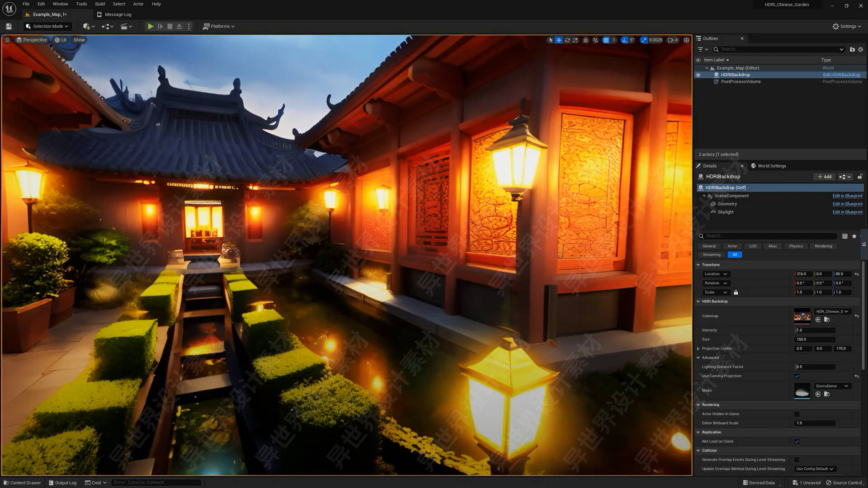Viewport: 868px width, 488px height.
Task: Open viewport layout options icon
Action: point(686,40)
